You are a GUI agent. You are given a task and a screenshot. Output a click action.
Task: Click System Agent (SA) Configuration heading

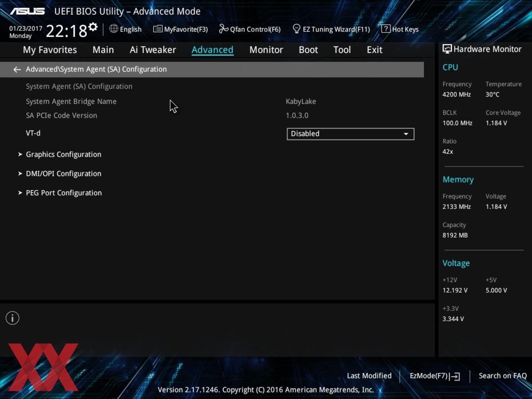coord(79,86)
